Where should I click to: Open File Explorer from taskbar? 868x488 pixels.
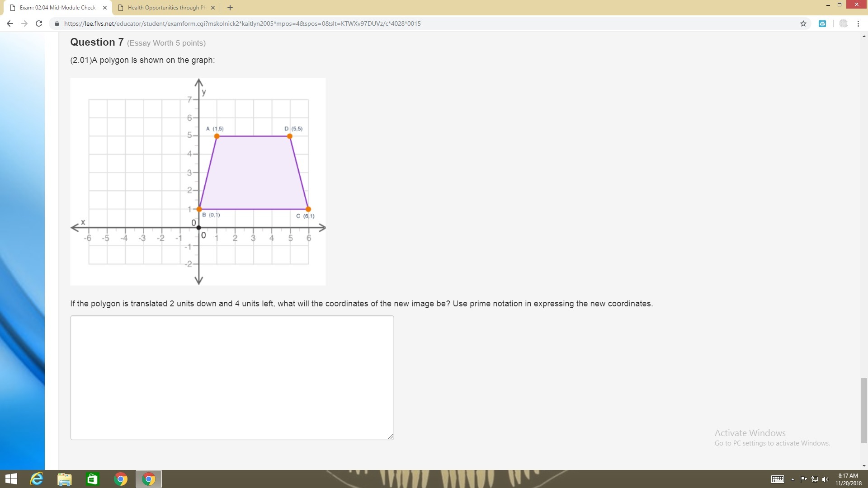65,479
